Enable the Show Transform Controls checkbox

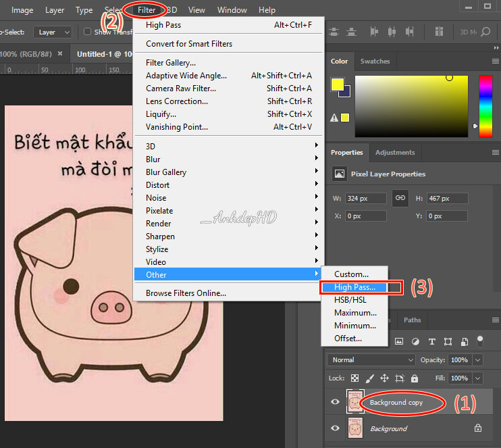tap(87, 32)
